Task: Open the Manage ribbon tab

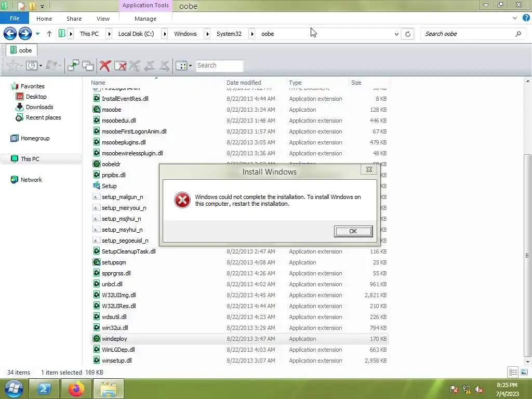Action: click(x=145, y=19)
